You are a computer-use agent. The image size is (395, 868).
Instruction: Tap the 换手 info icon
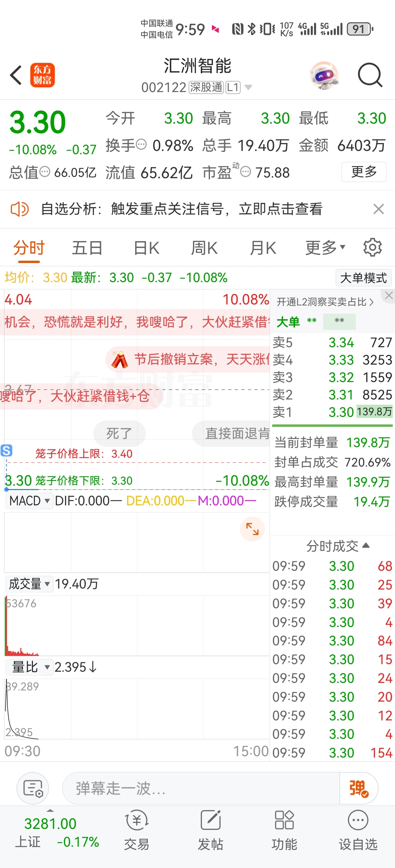pyautogui.click(x=141, y=145)
